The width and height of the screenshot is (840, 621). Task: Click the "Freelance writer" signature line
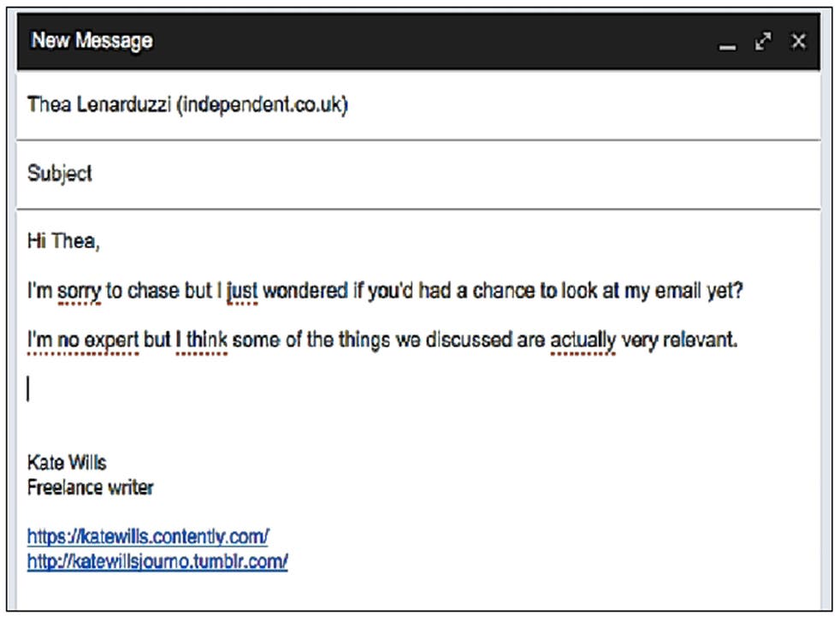[x=90, y=488]
